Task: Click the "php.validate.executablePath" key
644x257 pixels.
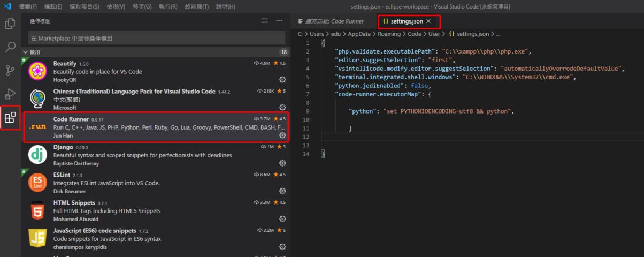Action: pos(385,51)
